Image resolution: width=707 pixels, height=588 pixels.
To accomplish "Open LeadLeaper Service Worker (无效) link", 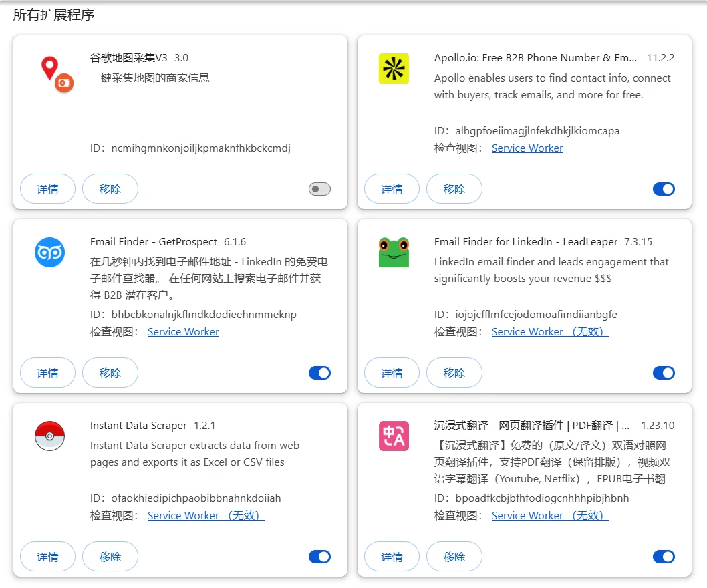I will click(550, 332).
